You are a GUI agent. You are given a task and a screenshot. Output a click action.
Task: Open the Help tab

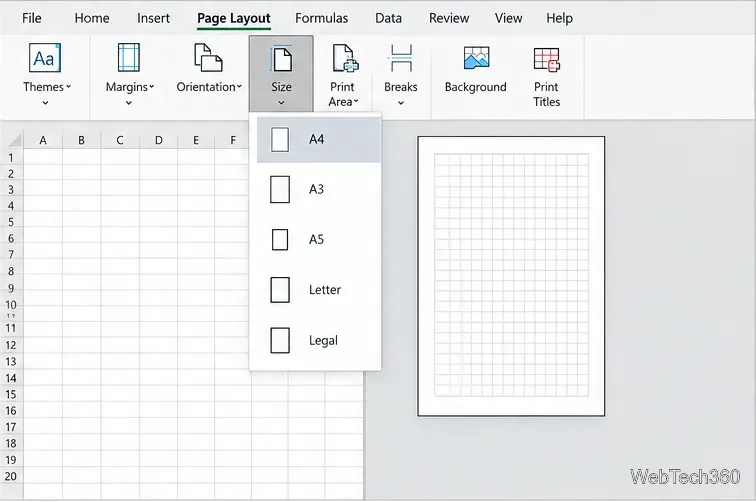click(x=559, y=18)
